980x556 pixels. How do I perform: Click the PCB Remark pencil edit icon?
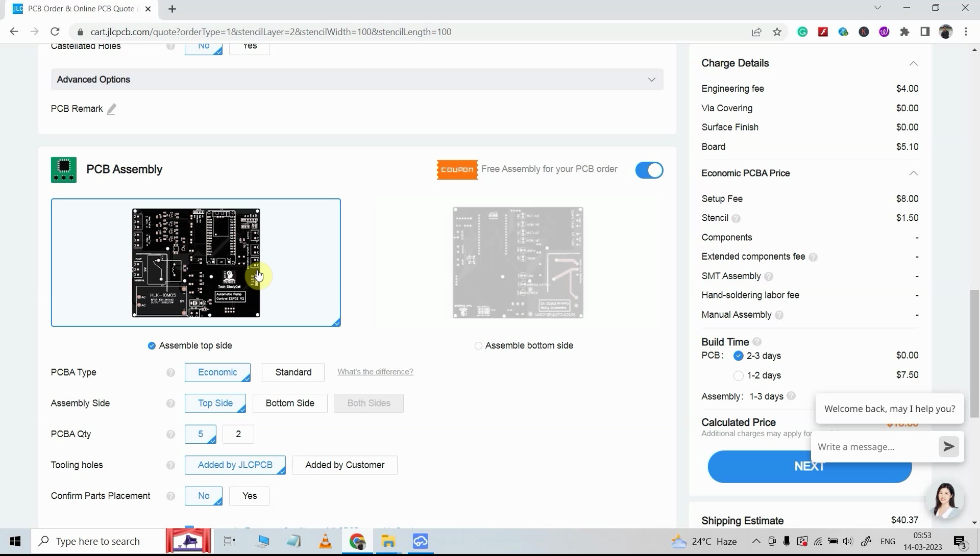pyautogui.click(x=111, y=109)
